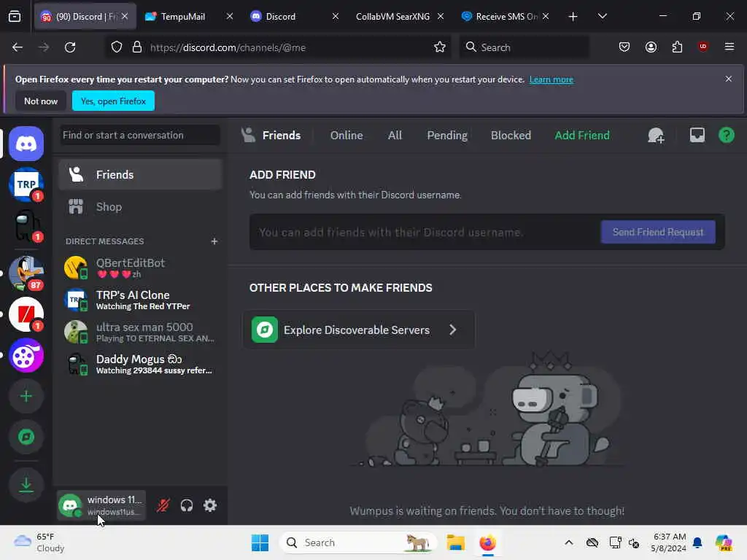Reload the current page
The width and height of the screenshot is (747, 560).
click(x=70, y=47)
